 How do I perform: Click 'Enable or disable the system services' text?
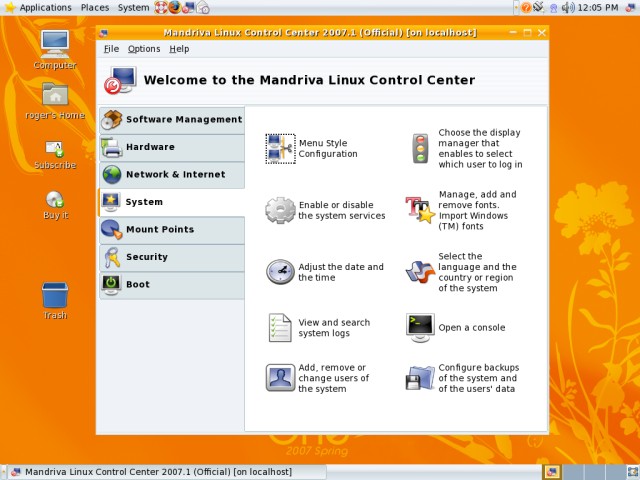(x=342, y=210)
